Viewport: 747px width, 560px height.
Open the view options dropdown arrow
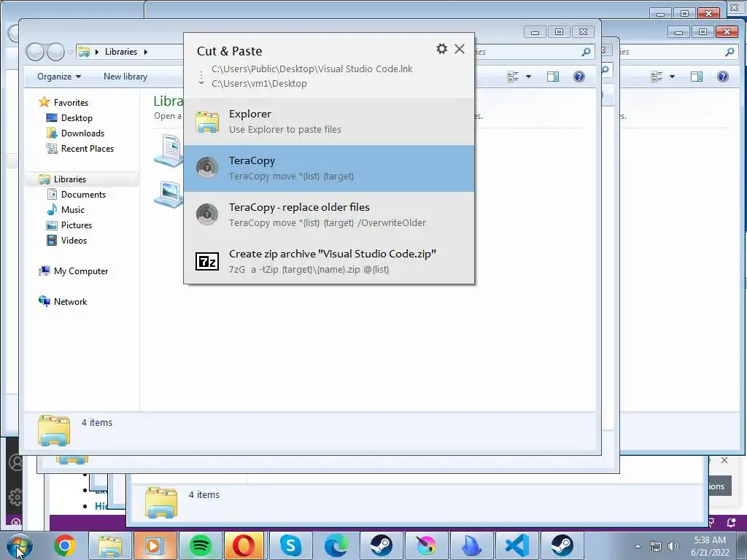point(528,77)
